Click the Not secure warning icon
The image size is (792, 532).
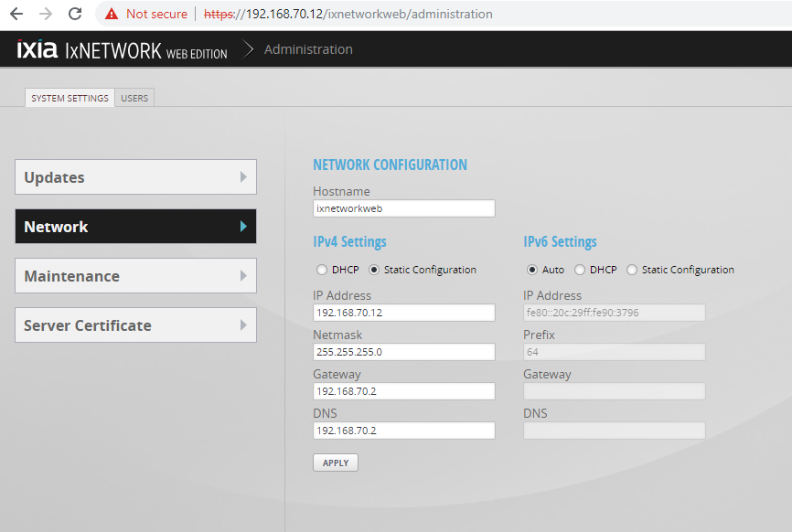point(112,14)
